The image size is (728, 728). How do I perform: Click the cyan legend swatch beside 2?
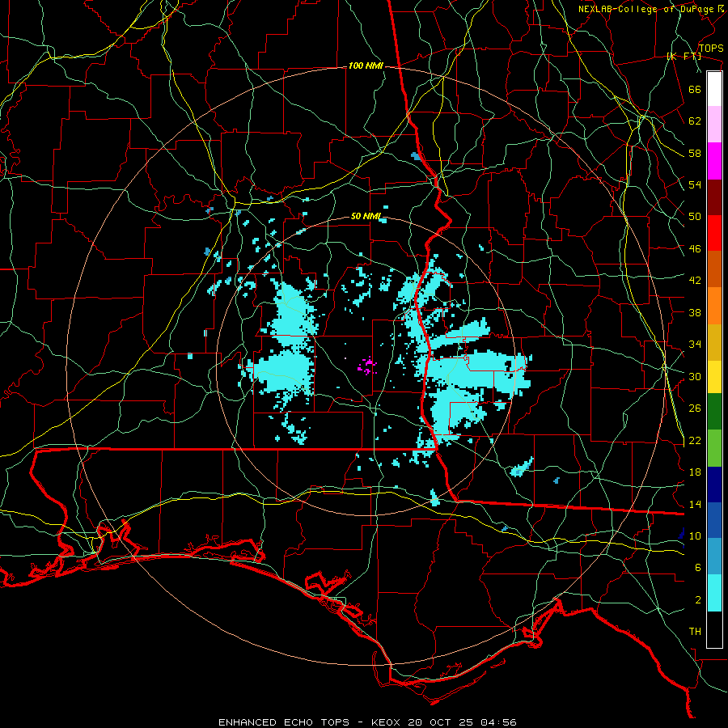(714, 593)
